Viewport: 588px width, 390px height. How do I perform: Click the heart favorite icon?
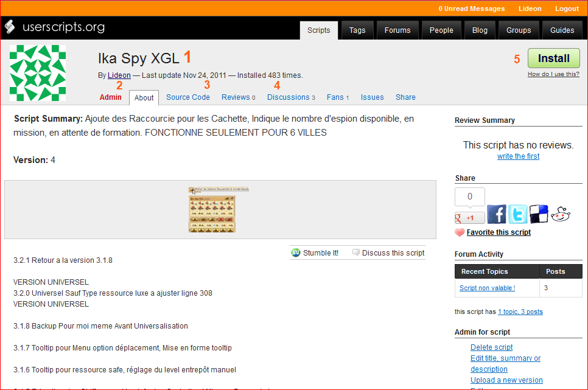pyautogui.click(x=460, y=232)
